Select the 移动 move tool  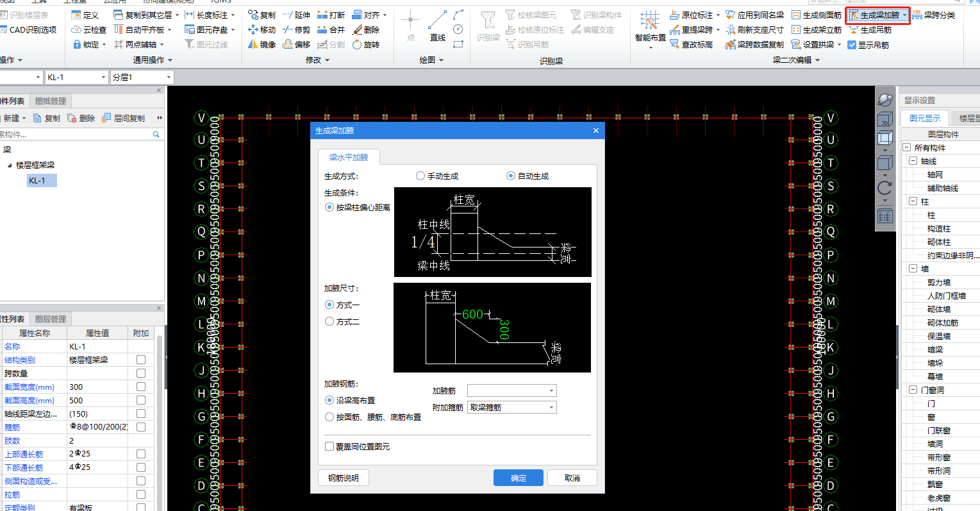click(262, 29)
